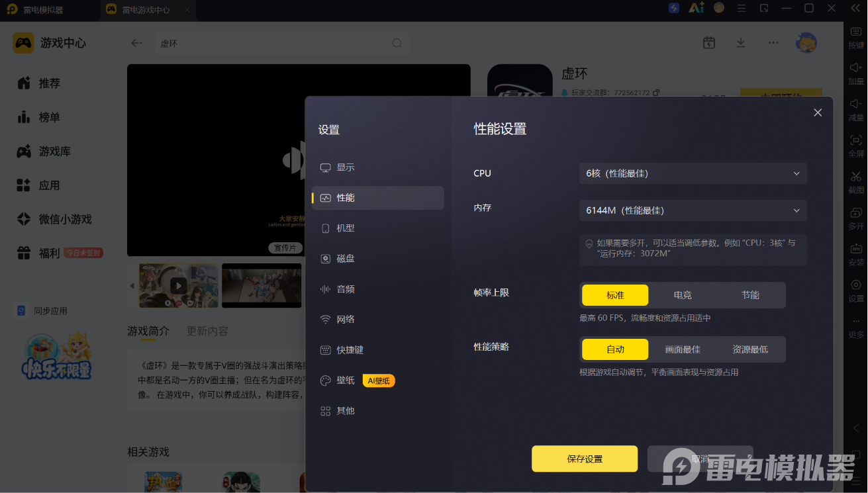The height and width of the screenshot is (493, 868).
Task: Select the second screenshot thumbnail under the trailer
Action: click(262, 286)
